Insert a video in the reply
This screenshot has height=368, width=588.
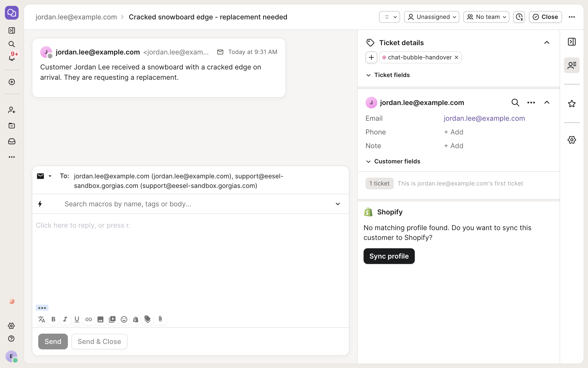tap(112, 319)
